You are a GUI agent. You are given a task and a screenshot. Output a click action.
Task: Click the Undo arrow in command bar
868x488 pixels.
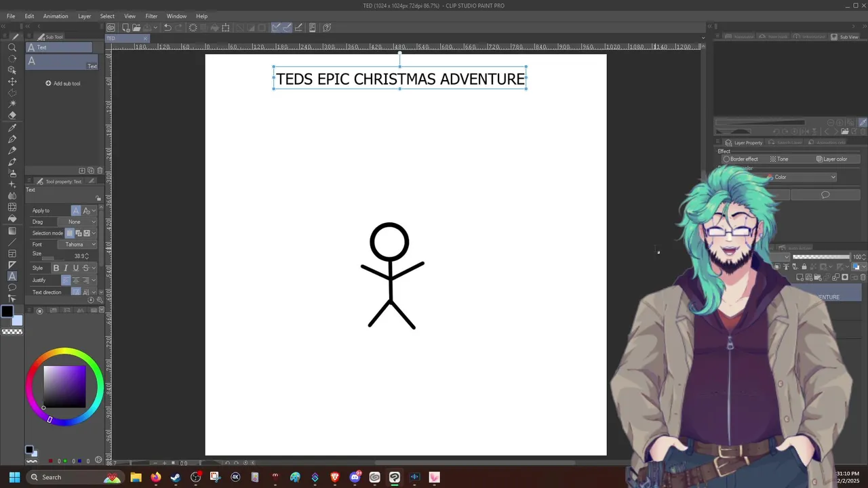(x=167, y=28)
